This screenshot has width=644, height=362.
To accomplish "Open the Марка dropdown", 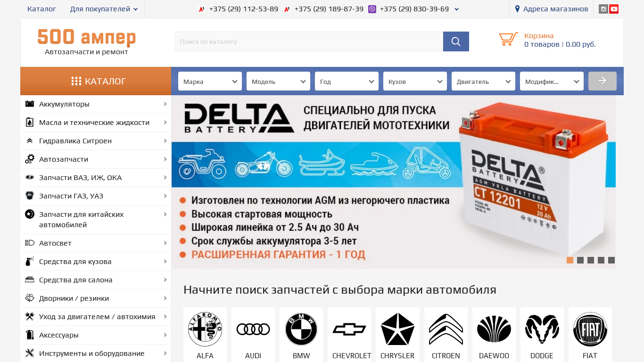I will click(x=210, y=81).
